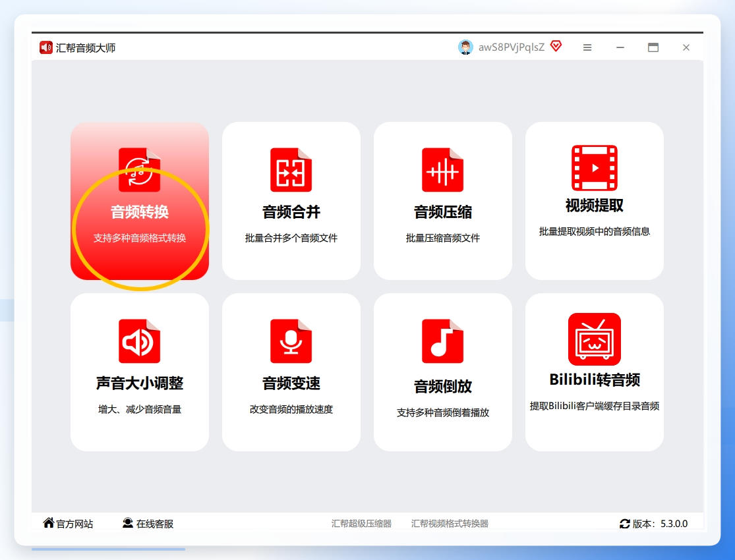Image resolution: width=735 pixels, height=560 pixels.
Task: Select the 声音大小调整 card title
Action: coord(140,383)
